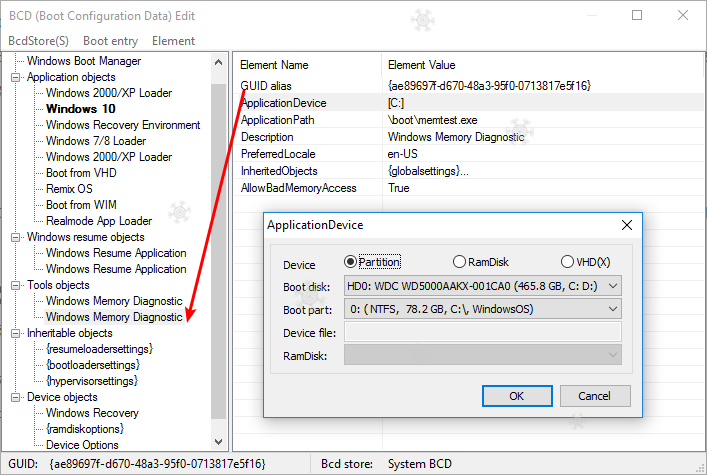707x475 pixels.
Task: Collapse the Windows resume objects node
Action: [x=16, y=237]
